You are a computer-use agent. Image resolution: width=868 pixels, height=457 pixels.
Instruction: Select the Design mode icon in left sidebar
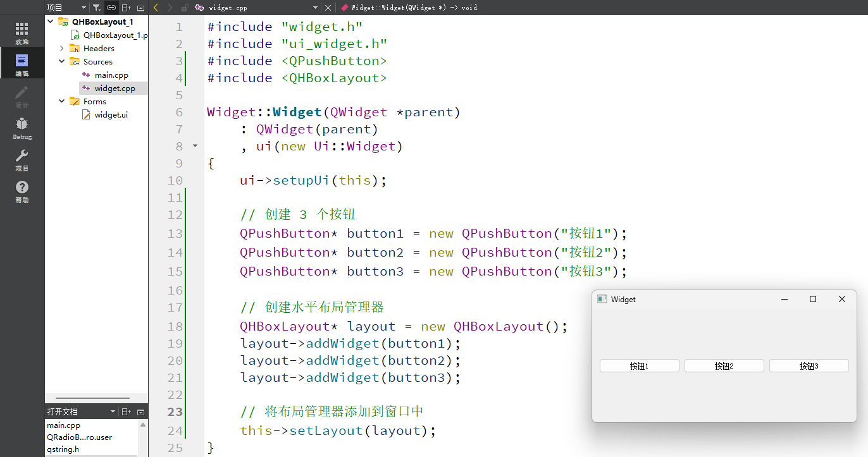[x=22, y=96]
